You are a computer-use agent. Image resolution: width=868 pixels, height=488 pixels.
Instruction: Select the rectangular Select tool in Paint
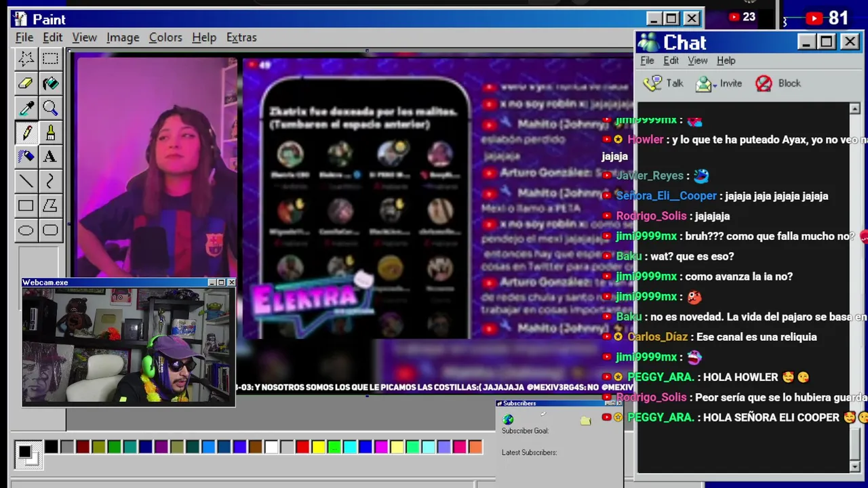pyautogui.click(x=50, y=59)
